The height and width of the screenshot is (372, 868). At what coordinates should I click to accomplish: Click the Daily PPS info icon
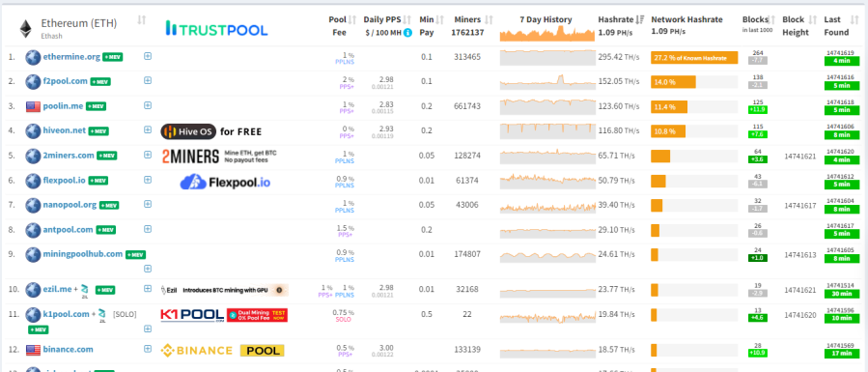(x=408, y=33)
